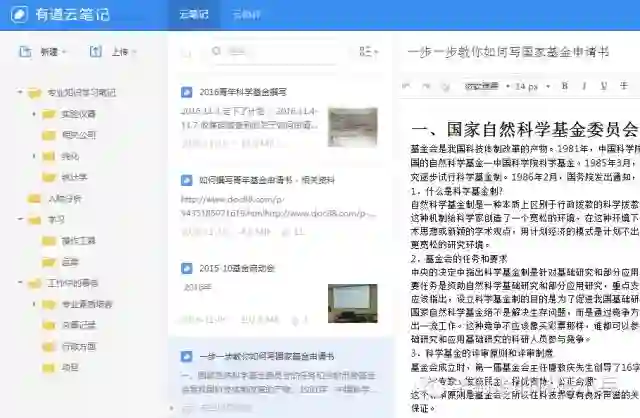
Task: Collapse the 专业知识学习笔记 folder tree
Action: 20,92
